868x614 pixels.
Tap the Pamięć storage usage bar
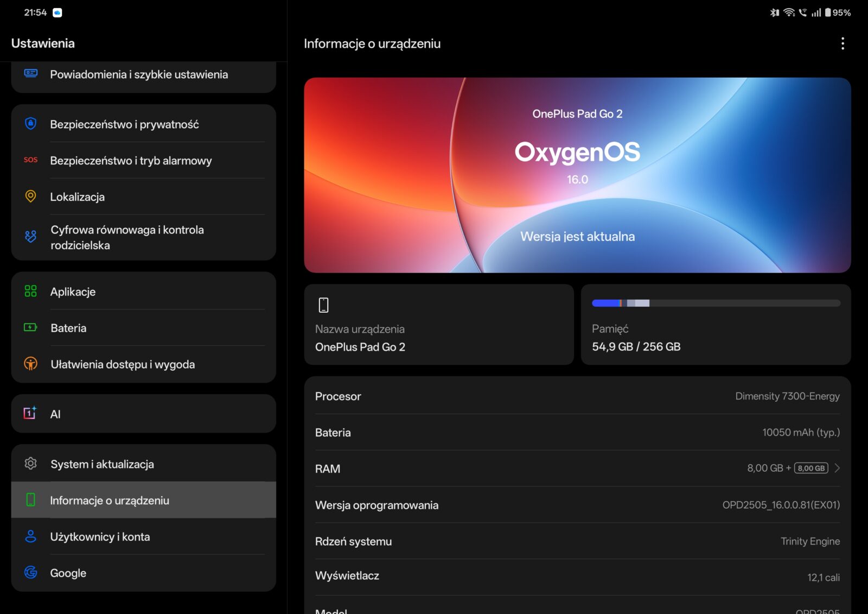point(716,303)
